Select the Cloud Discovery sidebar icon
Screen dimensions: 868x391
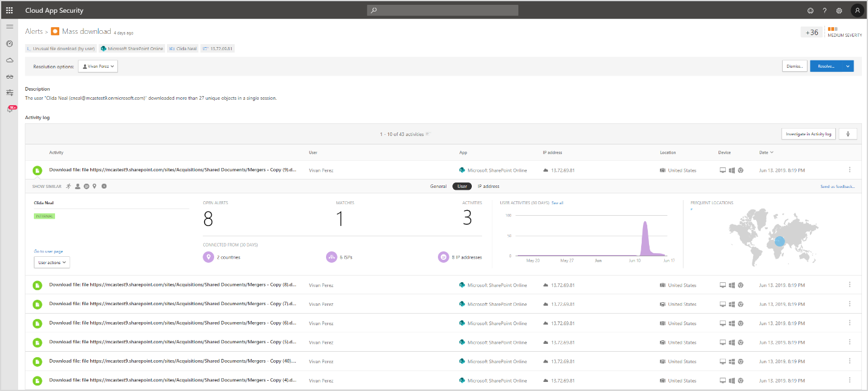(9, 60)
